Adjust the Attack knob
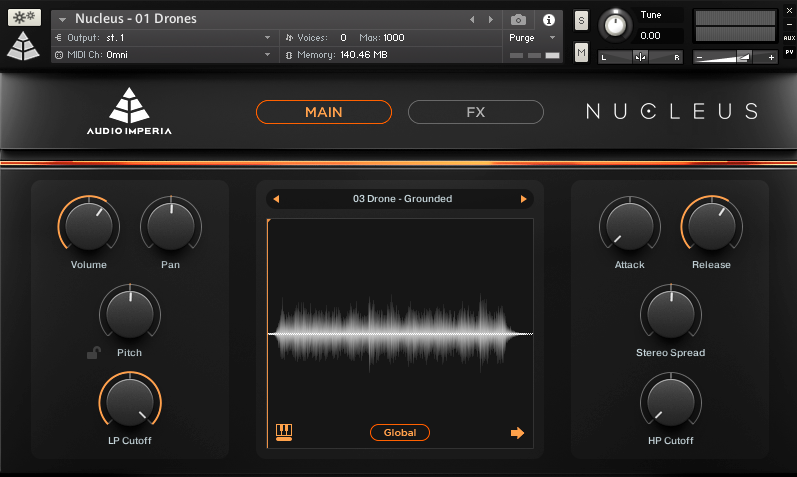This screenshot has width=797, height=477. [630, 224]
